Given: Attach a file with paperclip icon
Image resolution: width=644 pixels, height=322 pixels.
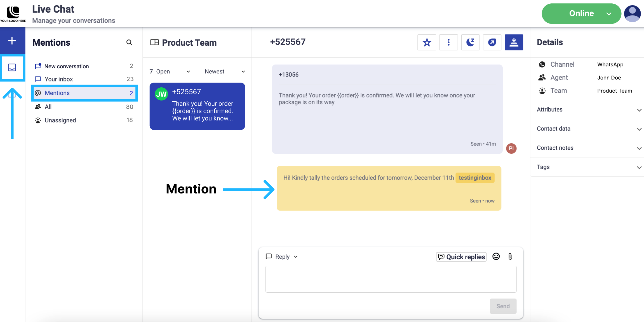Looking at the screenshot, I should click(x=510, y=256).
